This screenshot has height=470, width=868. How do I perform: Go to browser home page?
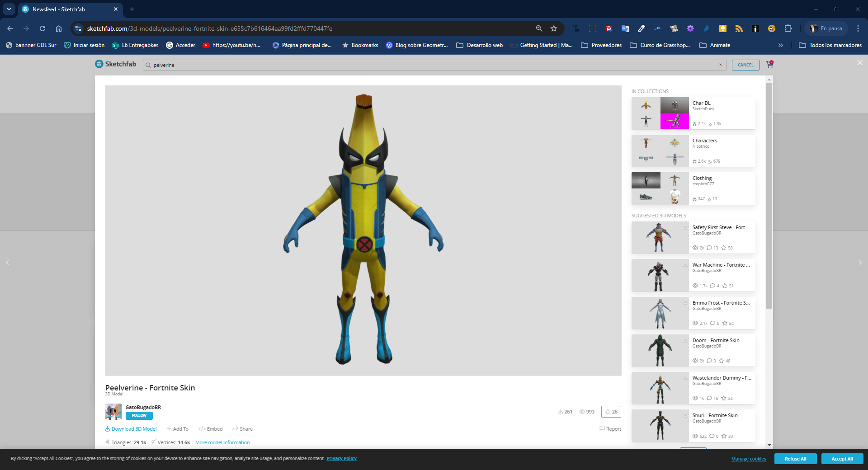click(59, 28)
